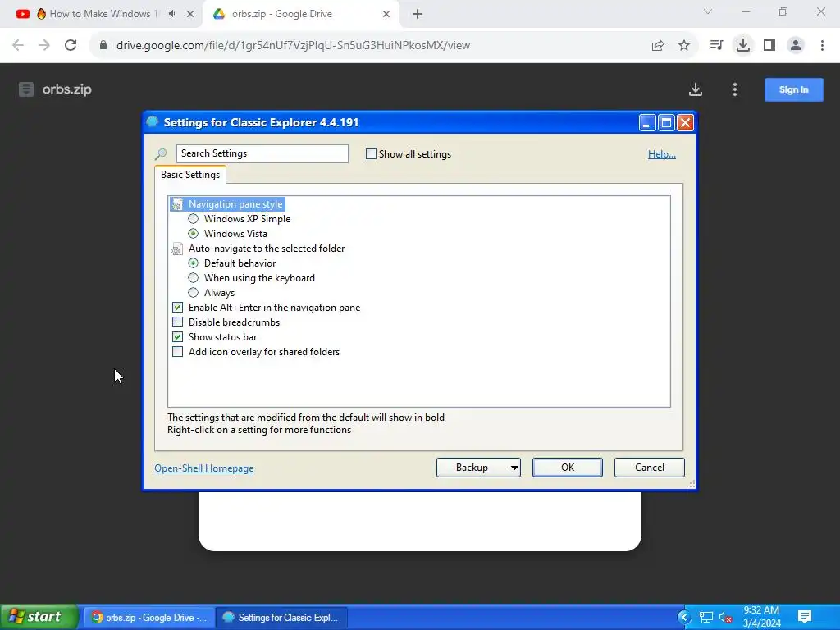Open the Help link

coord(662,154)
